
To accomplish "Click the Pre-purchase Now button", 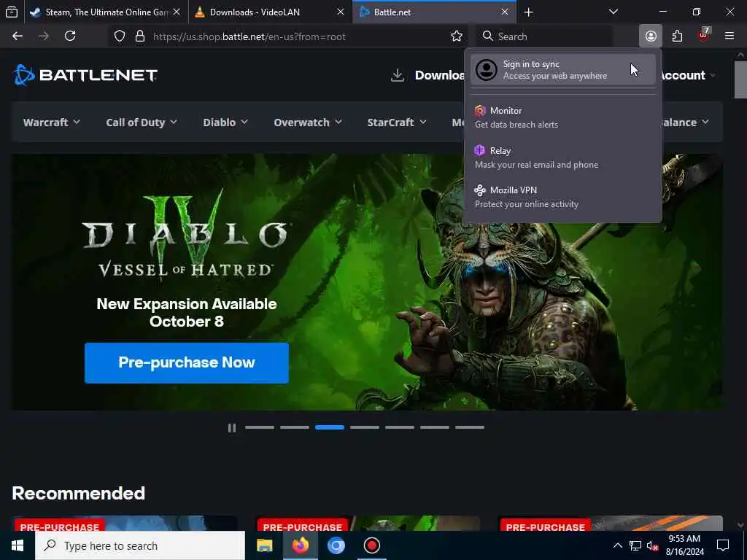I will pos(187,363).
